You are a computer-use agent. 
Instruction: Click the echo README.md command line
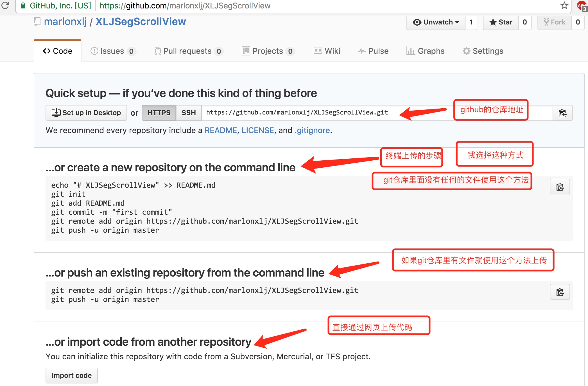(x=133, y=185)
